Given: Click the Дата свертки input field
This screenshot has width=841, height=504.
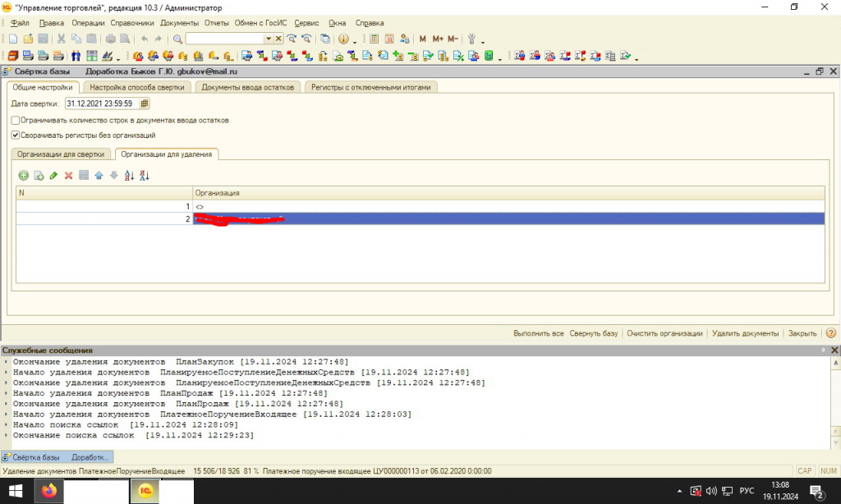Looking at the screenshot, I should click(x=103, y=103).
